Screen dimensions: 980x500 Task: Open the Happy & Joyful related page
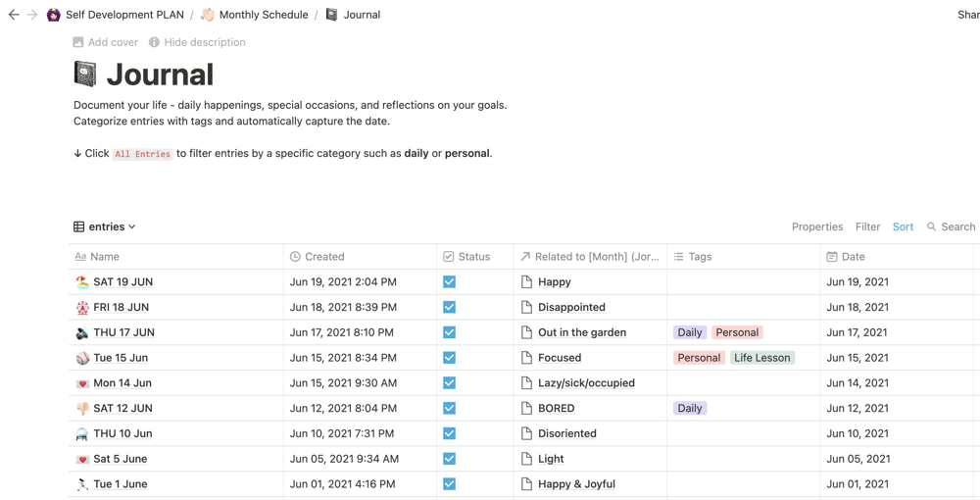point(576,483)
